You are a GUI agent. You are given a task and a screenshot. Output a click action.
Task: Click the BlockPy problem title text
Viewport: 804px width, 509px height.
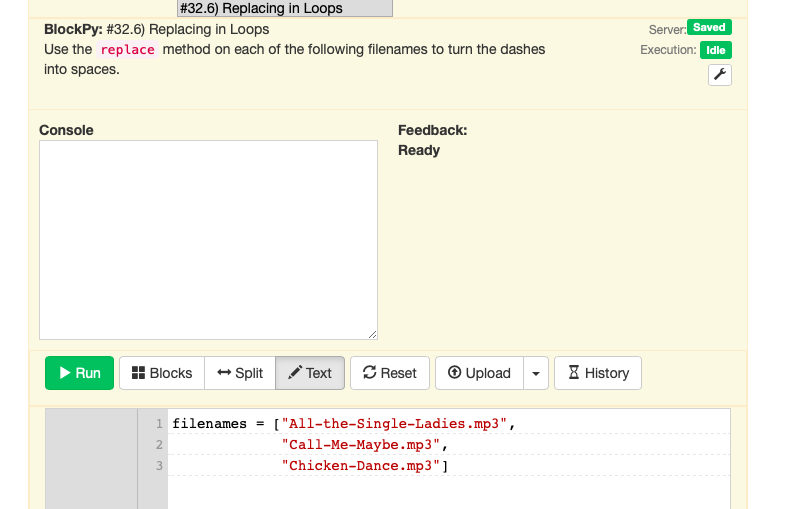[156, 29]
